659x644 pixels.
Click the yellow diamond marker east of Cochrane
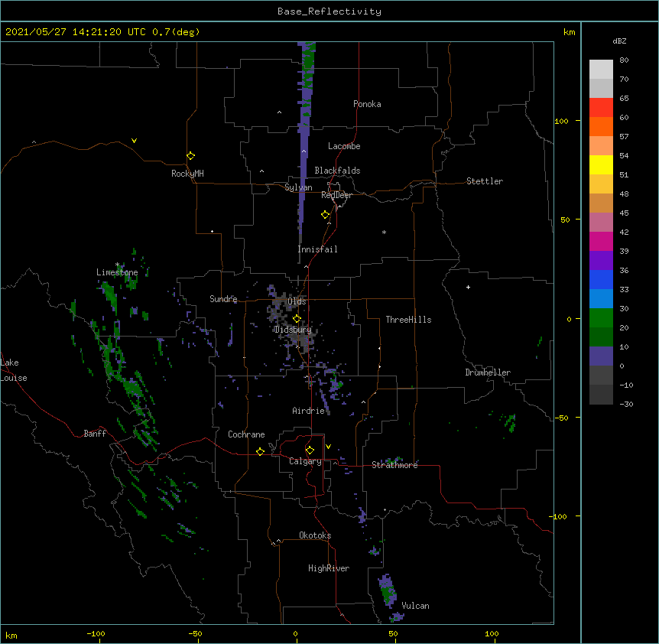tap(260, 451)
